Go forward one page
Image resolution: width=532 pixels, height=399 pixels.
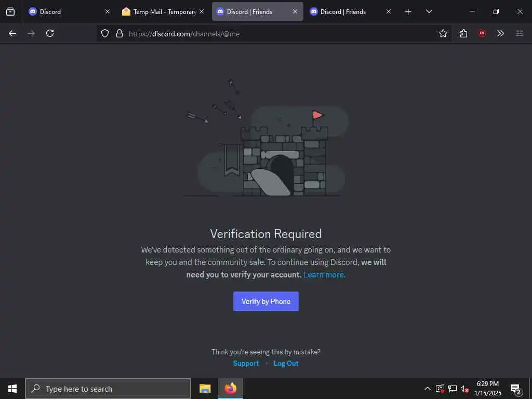click(31, 33)
